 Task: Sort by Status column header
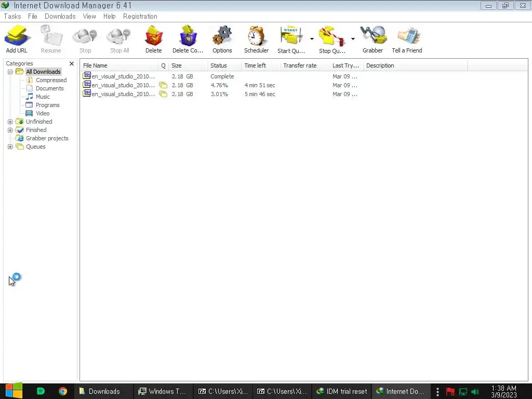point(224,65)
